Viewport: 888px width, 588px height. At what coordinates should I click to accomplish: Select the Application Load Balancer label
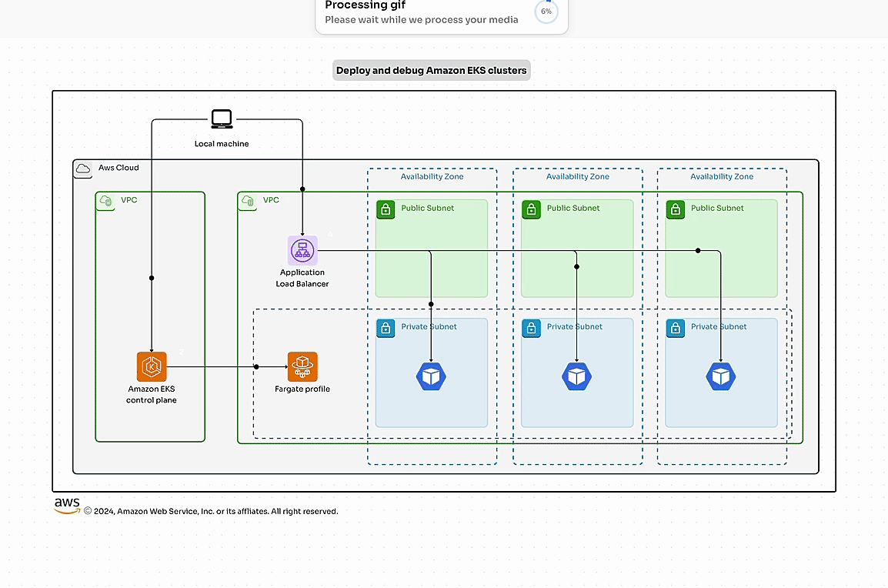pos(302,278)
